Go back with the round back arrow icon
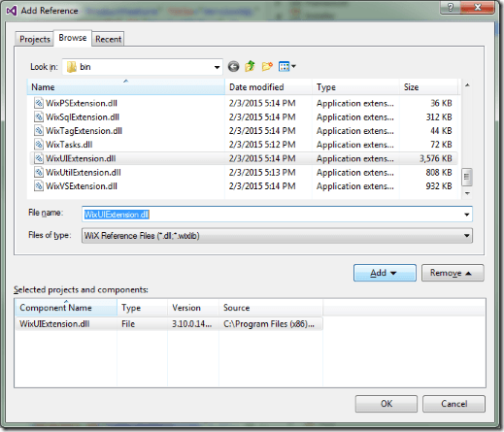This screenshot has width=504, height=432. [x=233, y=66]
